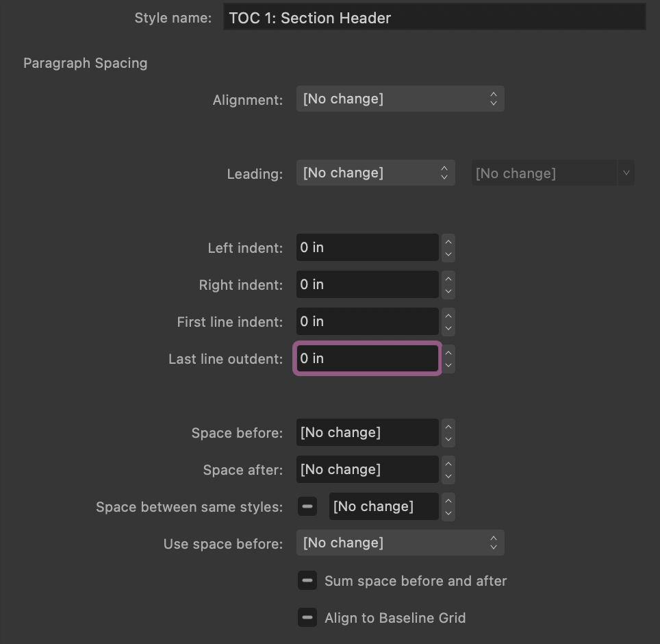Viewport: 660px width, 644px height.
Task: Increase Last line outdent with up arrow
Action: pos(448,353)
